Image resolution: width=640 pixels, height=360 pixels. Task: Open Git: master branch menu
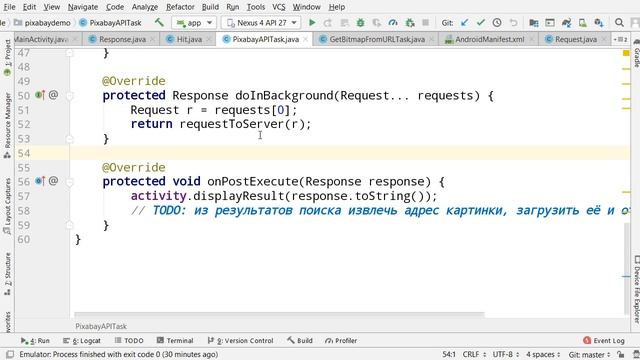click(589, 354)
